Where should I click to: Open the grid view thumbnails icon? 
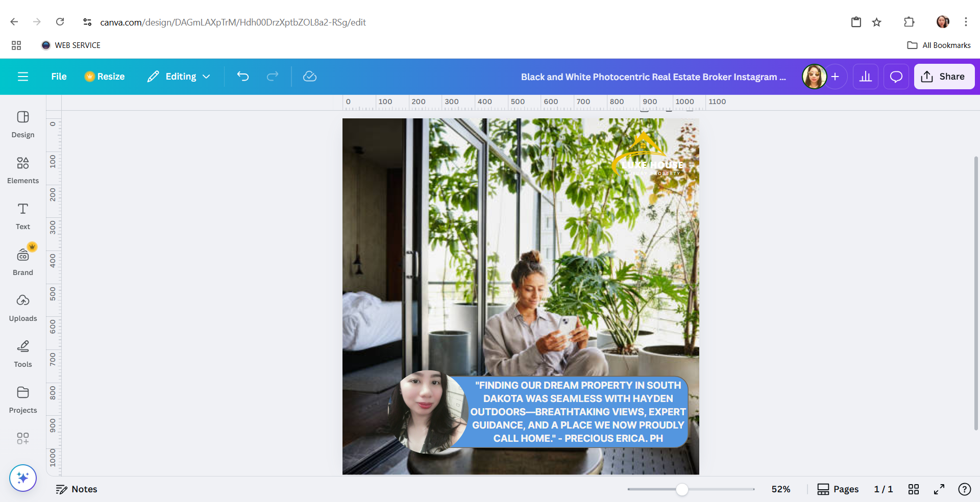pos(914,489)
